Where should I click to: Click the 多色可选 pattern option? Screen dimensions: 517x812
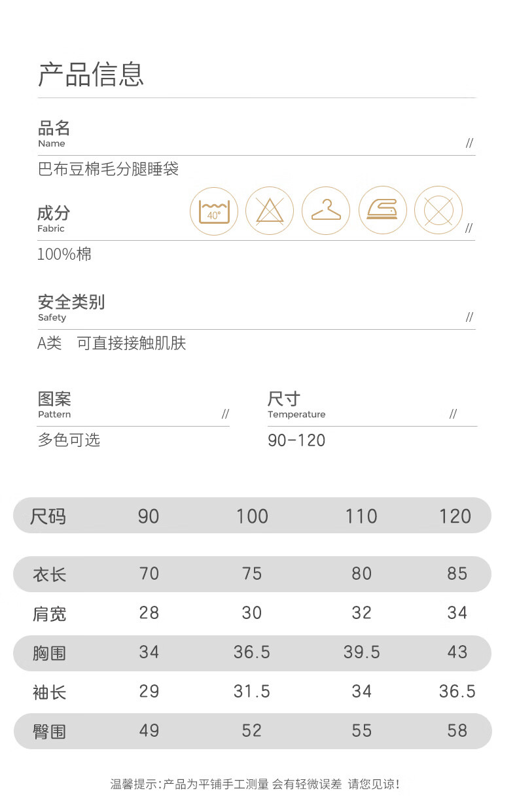tap(69, 440)
